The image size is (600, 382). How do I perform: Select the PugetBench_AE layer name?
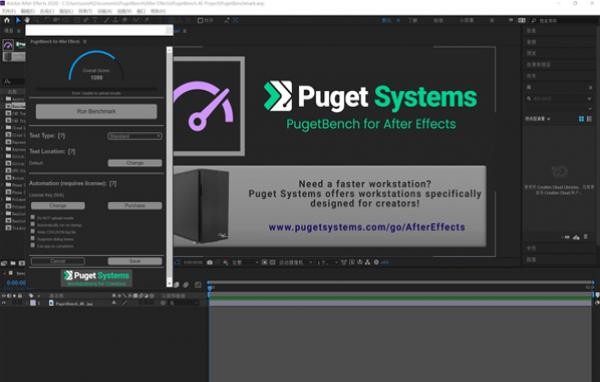(74, 304)
